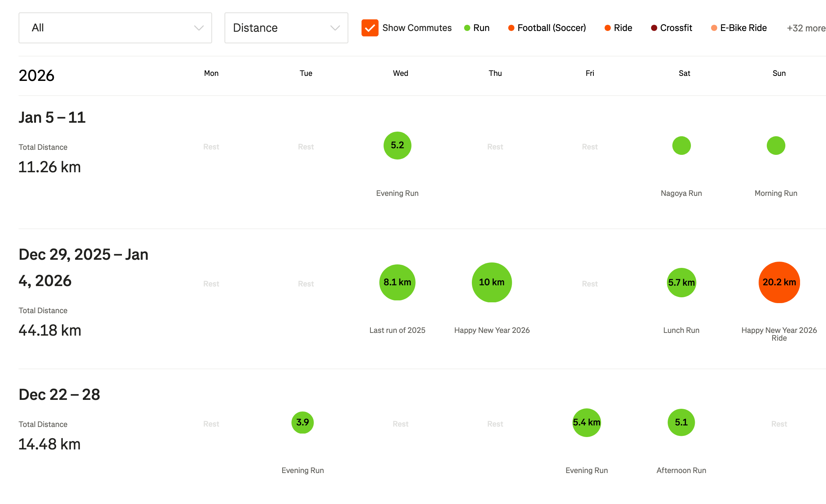
Task: Select the 10 km Happy New Year bubble
Action: click(x=492, y=283)
